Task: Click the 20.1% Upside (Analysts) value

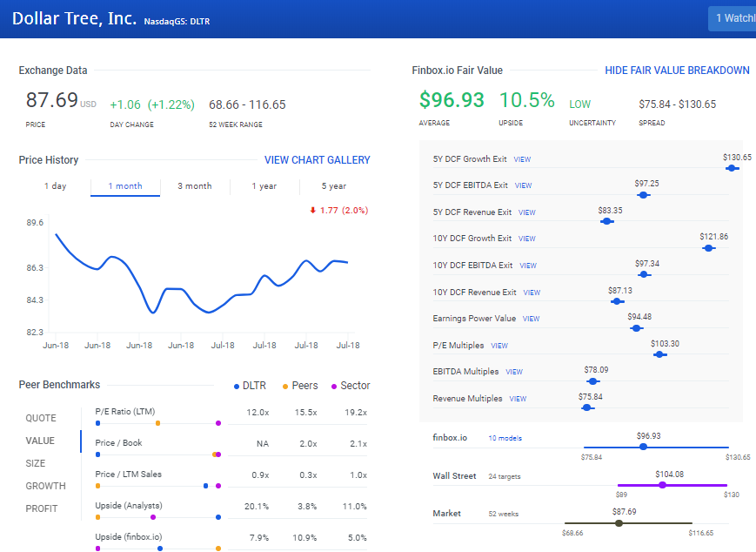Action: [257, 507]
